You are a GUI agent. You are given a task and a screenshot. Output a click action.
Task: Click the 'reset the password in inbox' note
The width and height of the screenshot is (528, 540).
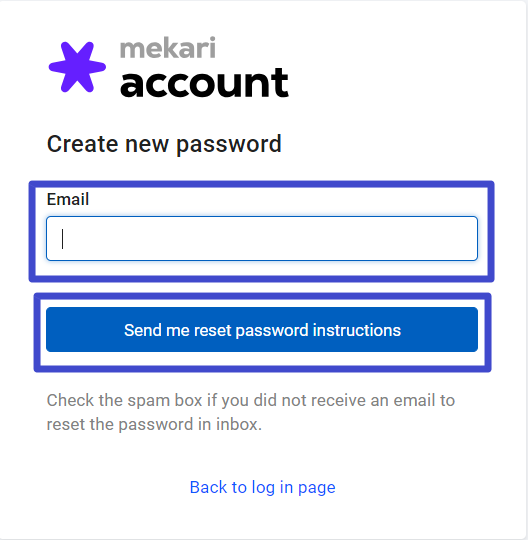tap(154, 424)
